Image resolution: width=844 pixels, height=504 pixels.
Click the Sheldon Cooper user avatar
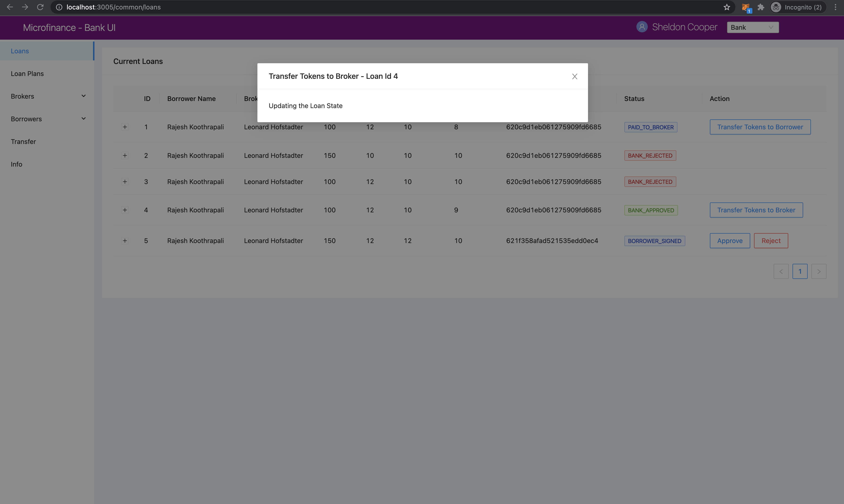click(642, 27)
